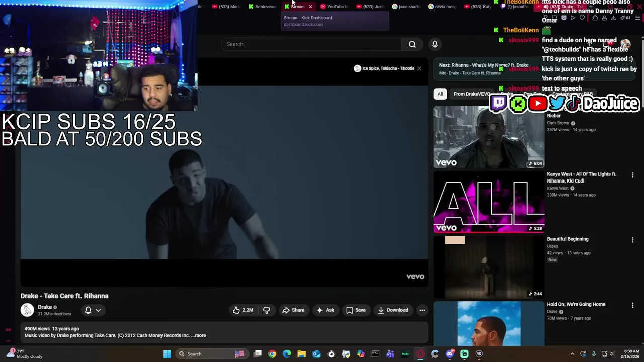Open the Opera GX taskbar icon
Screen dimensions: 644x362
click(420, 354)
